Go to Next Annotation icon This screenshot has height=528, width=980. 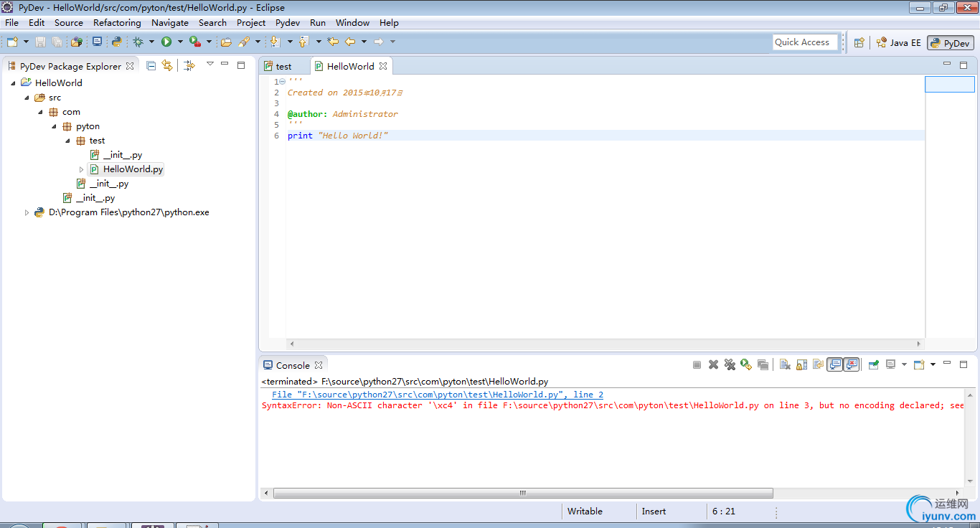coord(275,42)
